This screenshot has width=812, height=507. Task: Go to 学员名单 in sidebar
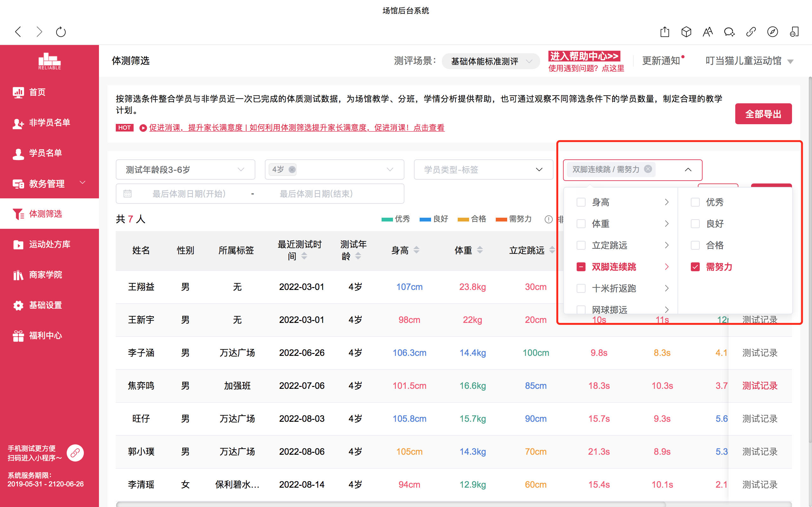(x=46, y=153)
